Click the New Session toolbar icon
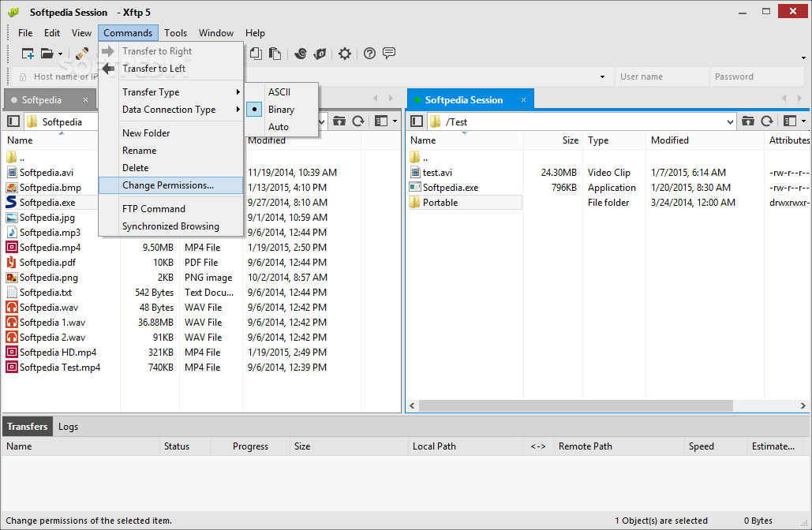 pos(28,54)
